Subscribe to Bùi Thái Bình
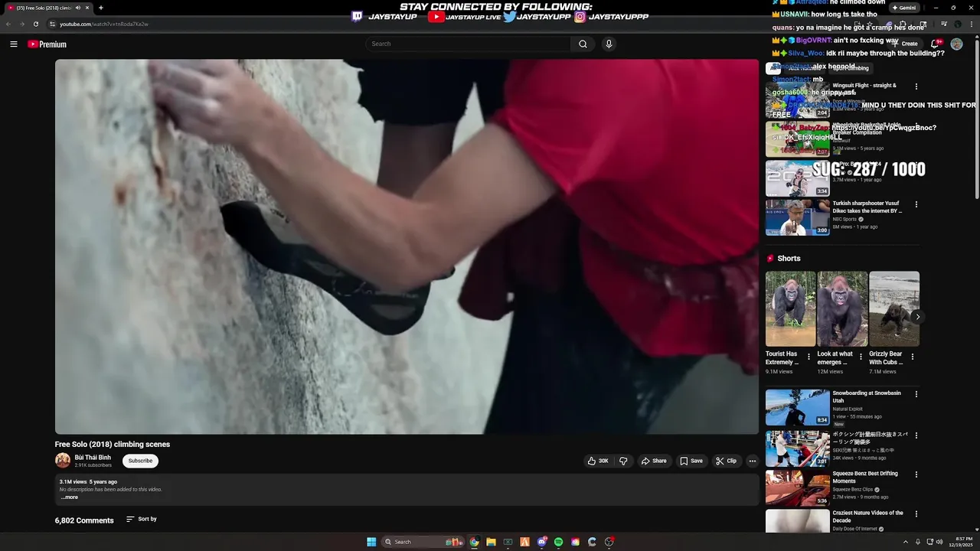 click(x=140, y=461)
